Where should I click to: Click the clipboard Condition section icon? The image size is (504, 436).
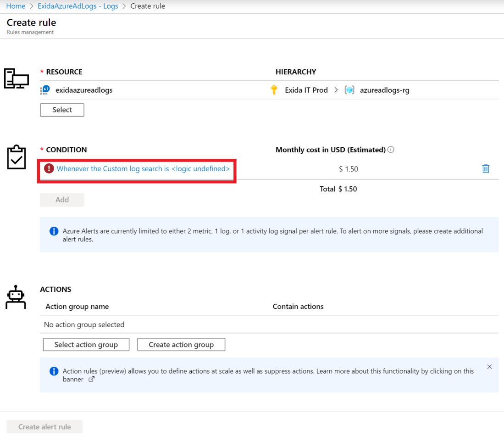[17, 157]
